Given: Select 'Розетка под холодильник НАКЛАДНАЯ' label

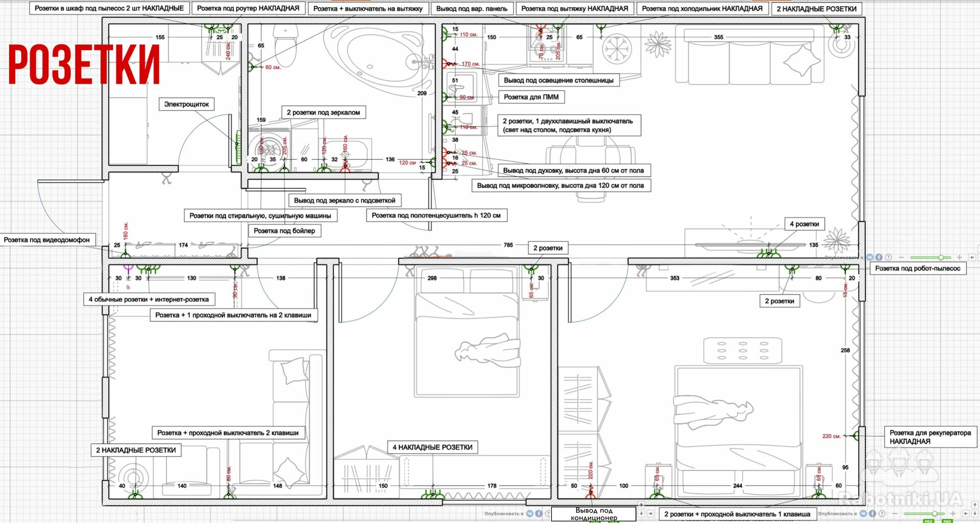Looking at the screenshot, I should pos(702,9).
